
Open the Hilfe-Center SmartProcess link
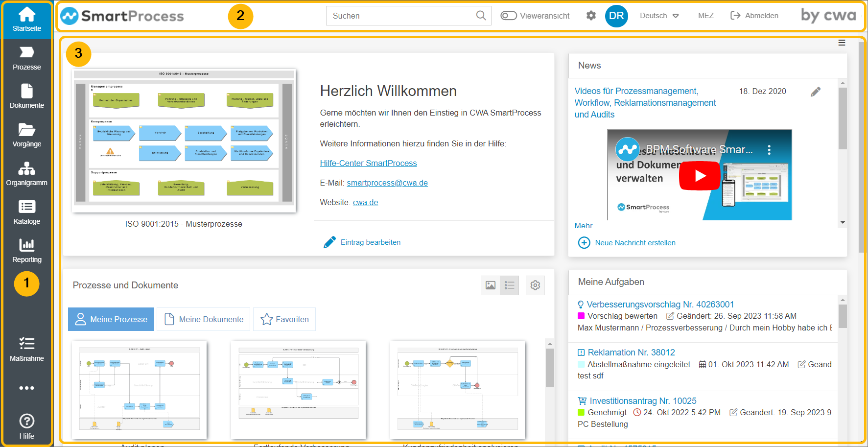click(x=368, y=163)
